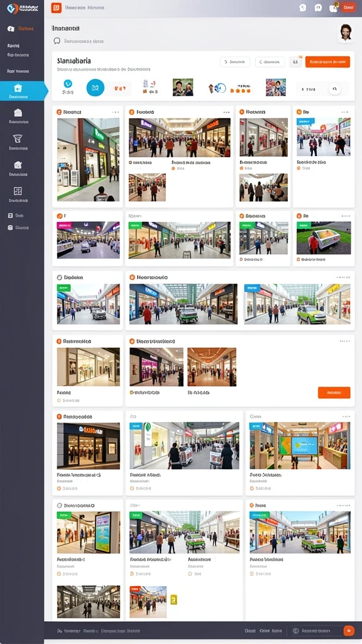The width and height of the screenshot is (362, 644).
Task: Select the highlighted blue sidebar menu item
Action: [23, 91]
